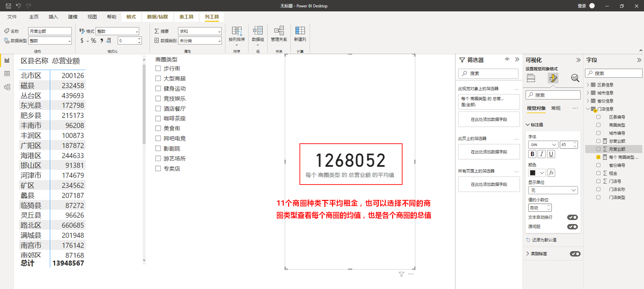Open the 格式 dropdown showing 整数
This screenshot has width=644, height=289.
point(117,31)
